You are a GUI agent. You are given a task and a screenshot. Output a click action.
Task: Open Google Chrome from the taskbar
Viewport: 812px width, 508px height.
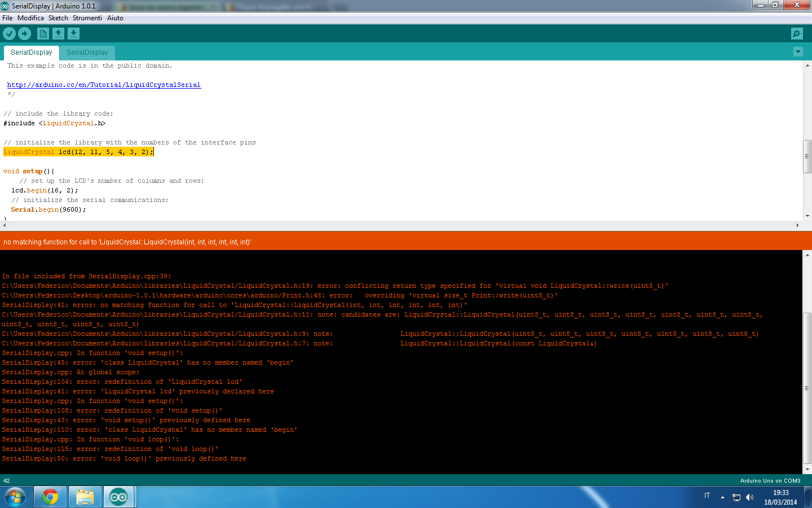pos(50,497)
